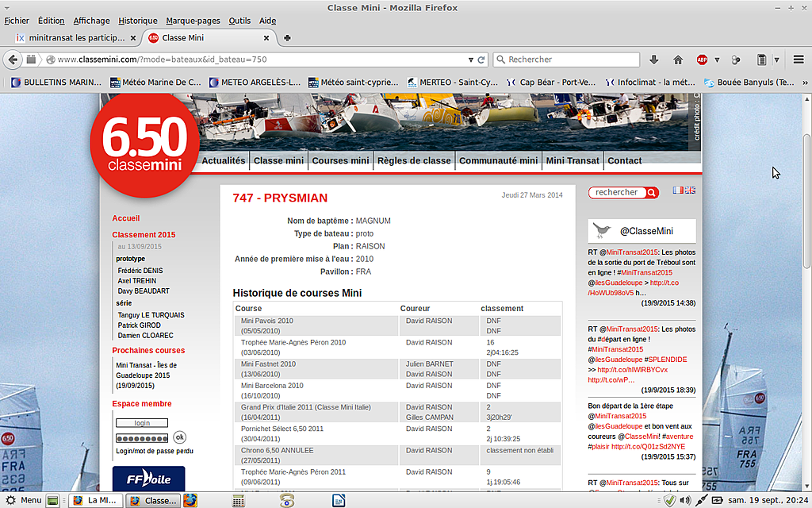Click the ok login button

coord(180,437)
